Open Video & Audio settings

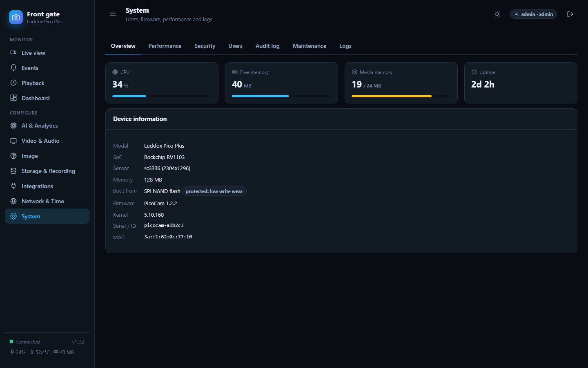[47, 141]
